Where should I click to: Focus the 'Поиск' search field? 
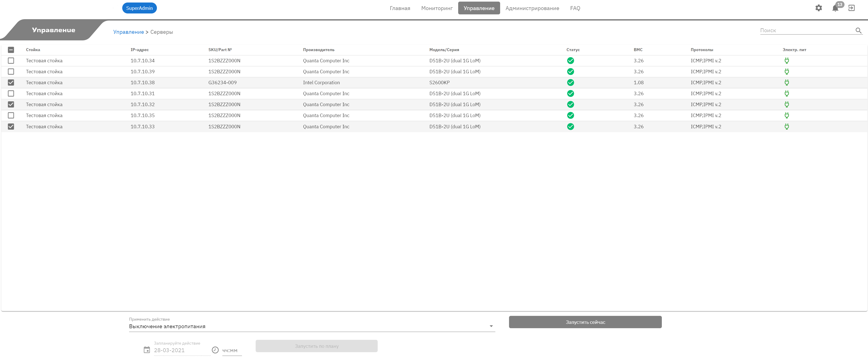pyautogui.click(x=807, y=30)
